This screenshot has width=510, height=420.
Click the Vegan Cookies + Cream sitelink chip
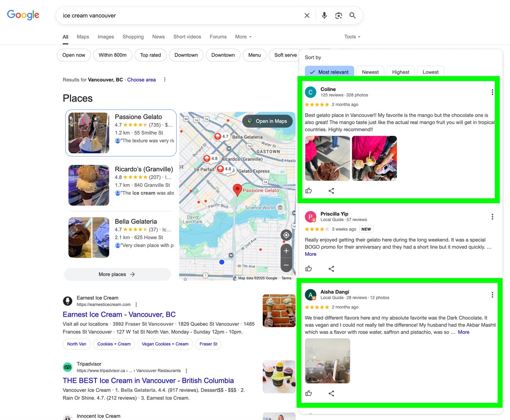click(165, 344)
